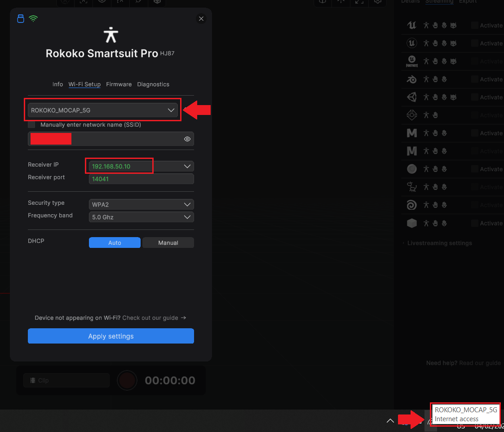Tick Activate checkbox in Blender row

[475, 79]
